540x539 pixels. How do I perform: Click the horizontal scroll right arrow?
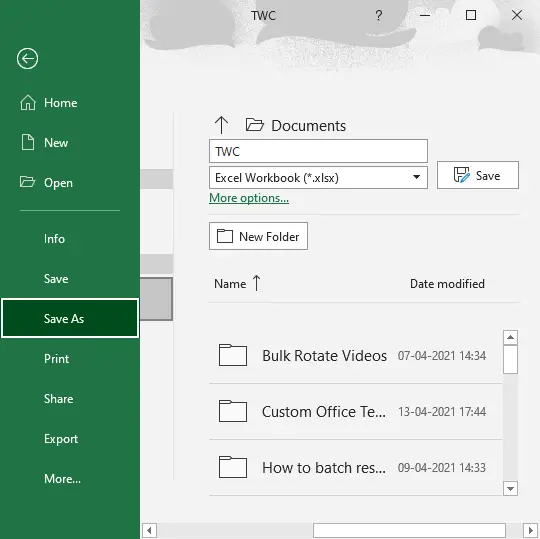[531, 530]
